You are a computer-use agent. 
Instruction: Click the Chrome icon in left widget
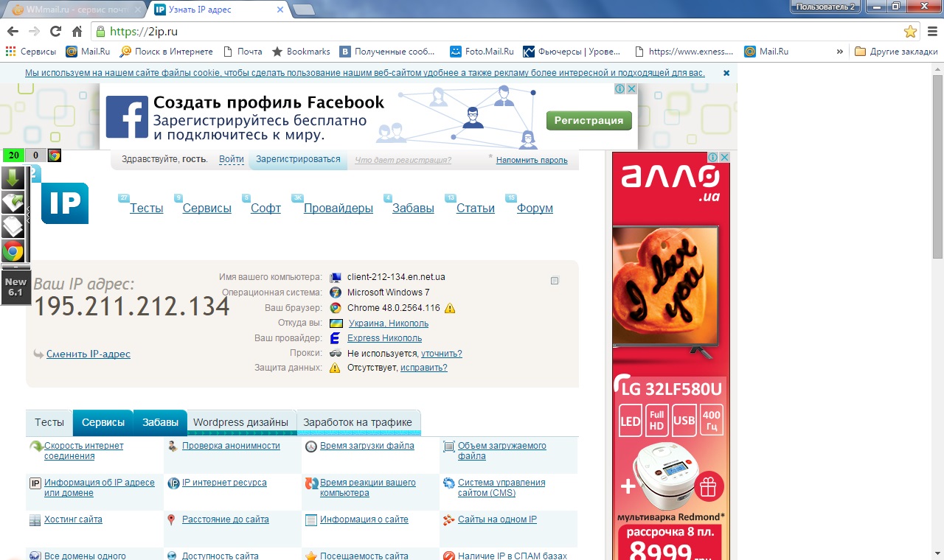(x=13, y=251)
